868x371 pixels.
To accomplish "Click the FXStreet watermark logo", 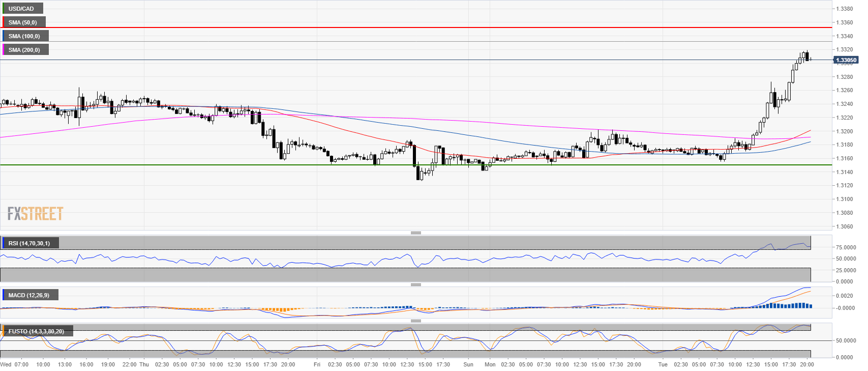I will click(x=35, y=214).
